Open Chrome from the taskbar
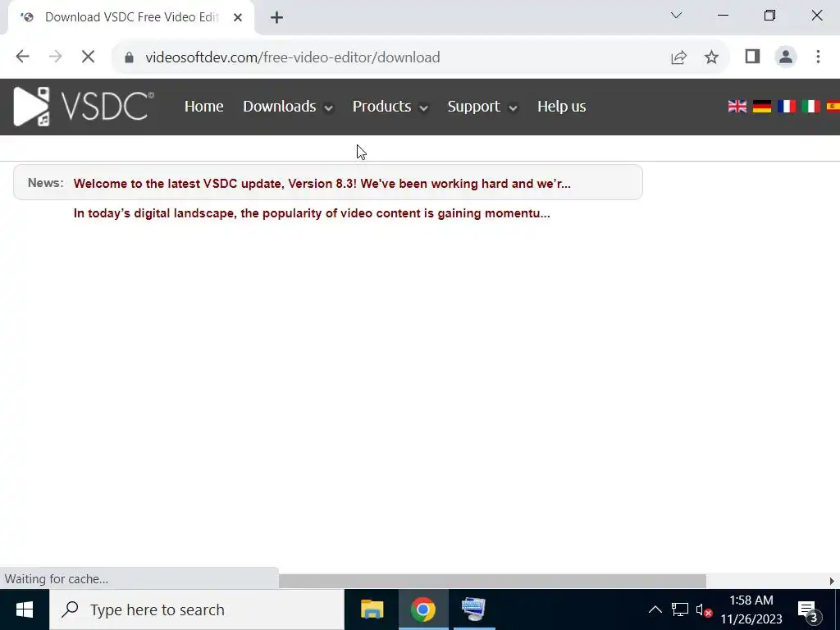The image size is (840, 630). point(423,609)
